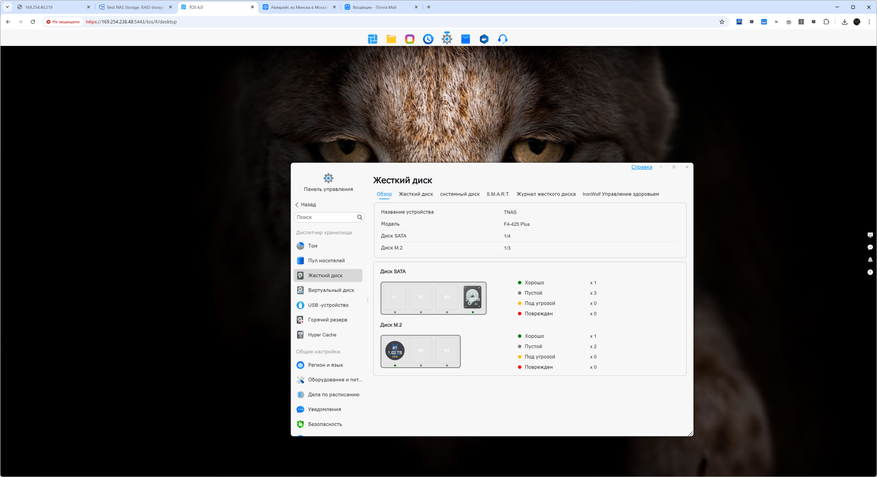Select empty M.2 slot #2
Viewport: 877px width, 477px height.
[x=421, y=351]
